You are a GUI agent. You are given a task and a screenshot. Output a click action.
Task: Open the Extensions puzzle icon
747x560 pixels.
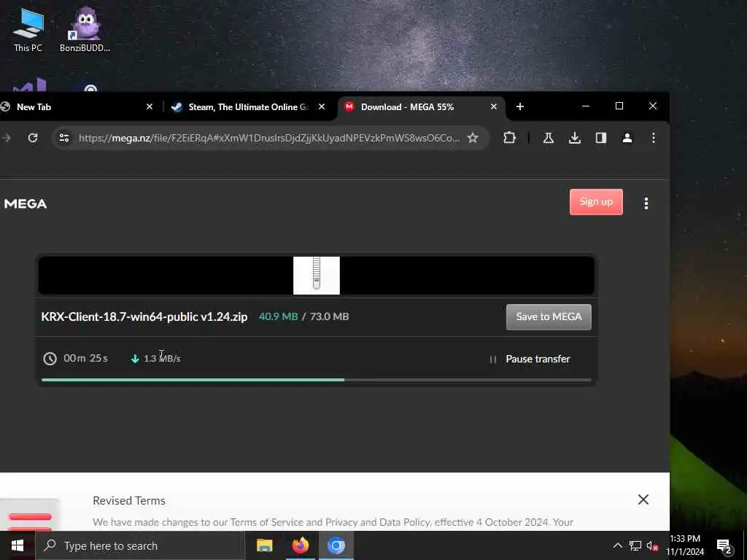click(x=509, y=138)
